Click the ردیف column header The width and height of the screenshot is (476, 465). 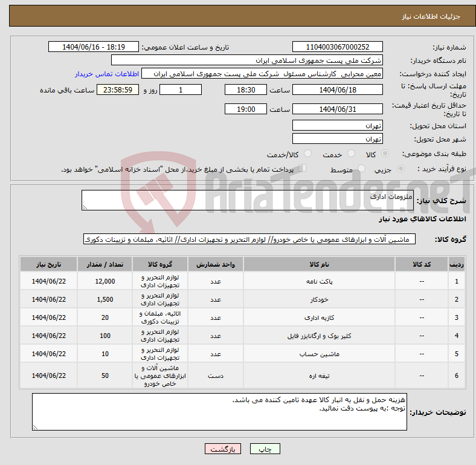(457, 264)
